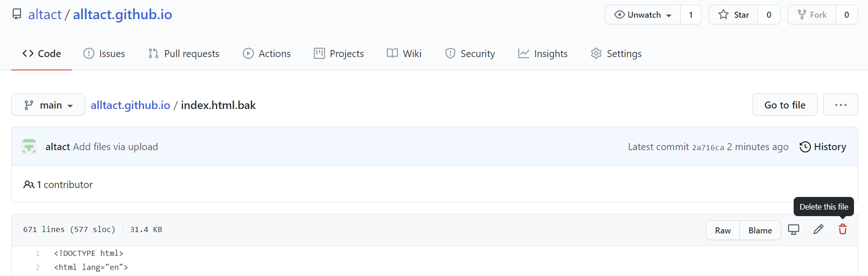The image size is (868, 276).
Task: Open the Blame view
Action: [760, 230]
